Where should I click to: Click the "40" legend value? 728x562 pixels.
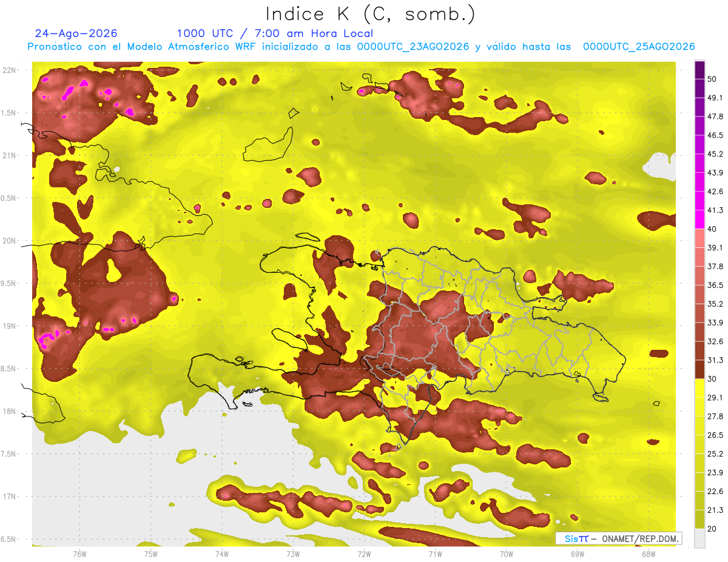point(713,229)
